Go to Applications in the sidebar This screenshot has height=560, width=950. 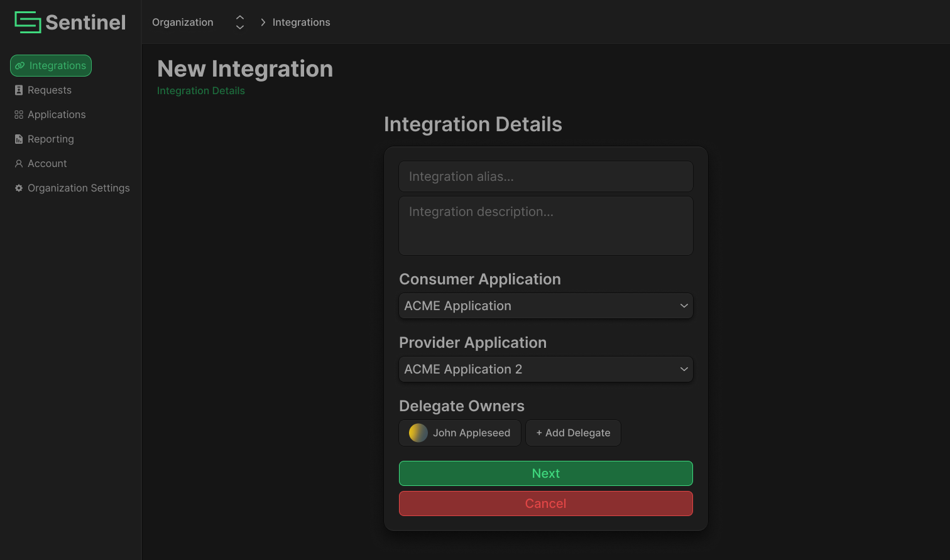pos(50,114)
